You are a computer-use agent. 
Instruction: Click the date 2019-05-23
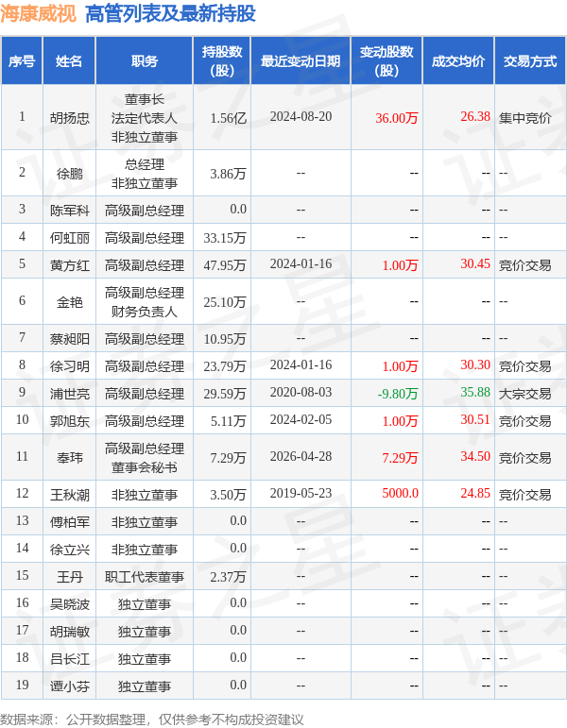click(x=301, y=493)
